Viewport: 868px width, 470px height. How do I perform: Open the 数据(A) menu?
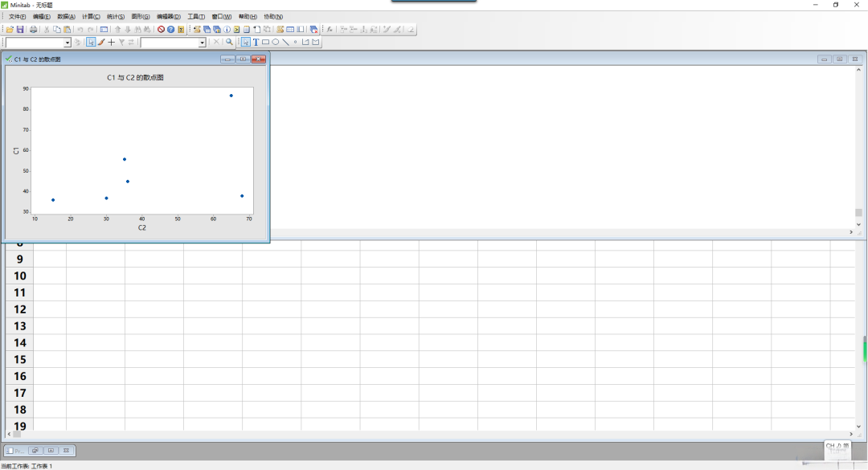click(x=66, y=17)
